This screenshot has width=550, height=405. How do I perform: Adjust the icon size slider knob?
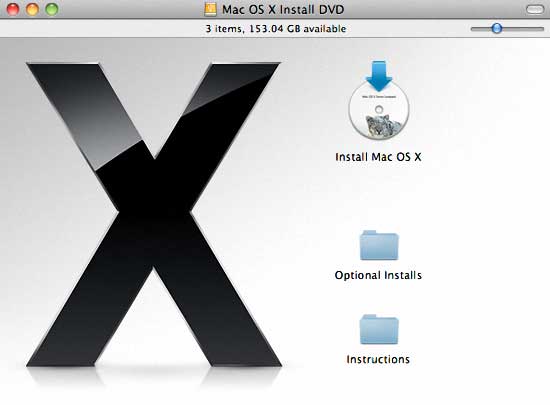click(x=497, y=28)
